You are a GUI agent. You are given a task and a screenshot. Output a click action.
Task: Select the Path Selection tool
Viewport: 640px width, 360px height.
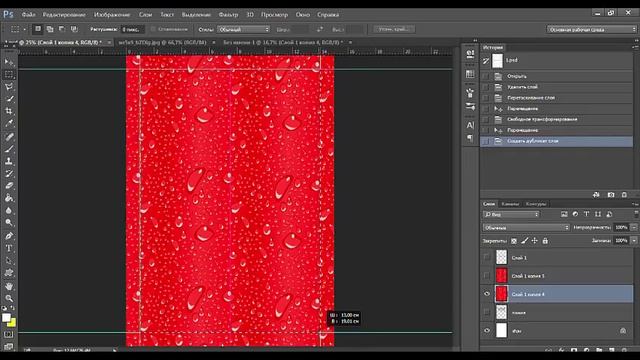coord(9,260)
